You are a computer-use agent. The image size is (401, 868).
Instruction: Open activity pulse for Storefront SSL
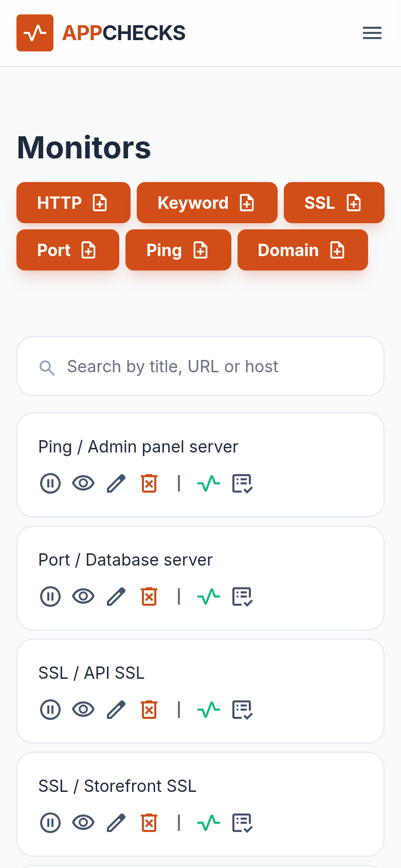[209, 823]
